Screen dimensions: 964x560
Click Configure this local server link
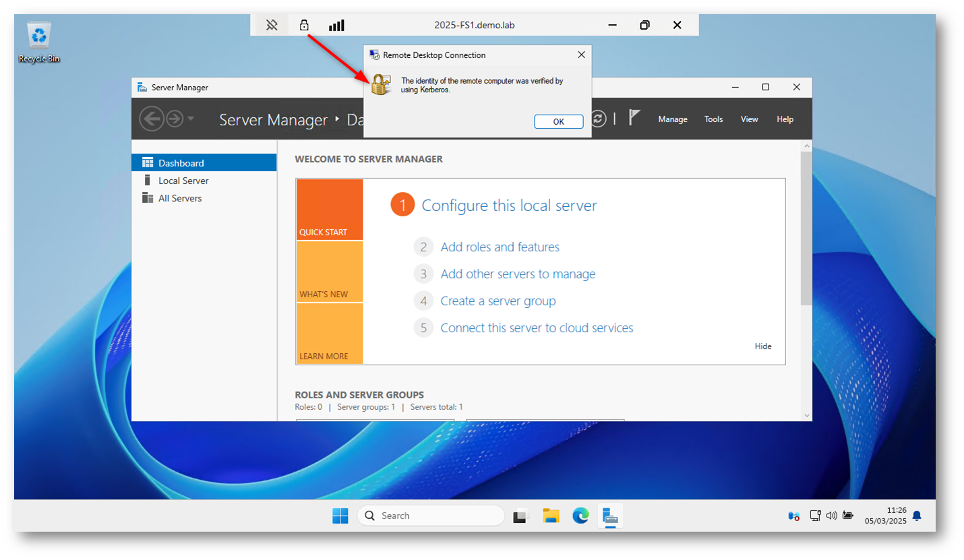509,206
